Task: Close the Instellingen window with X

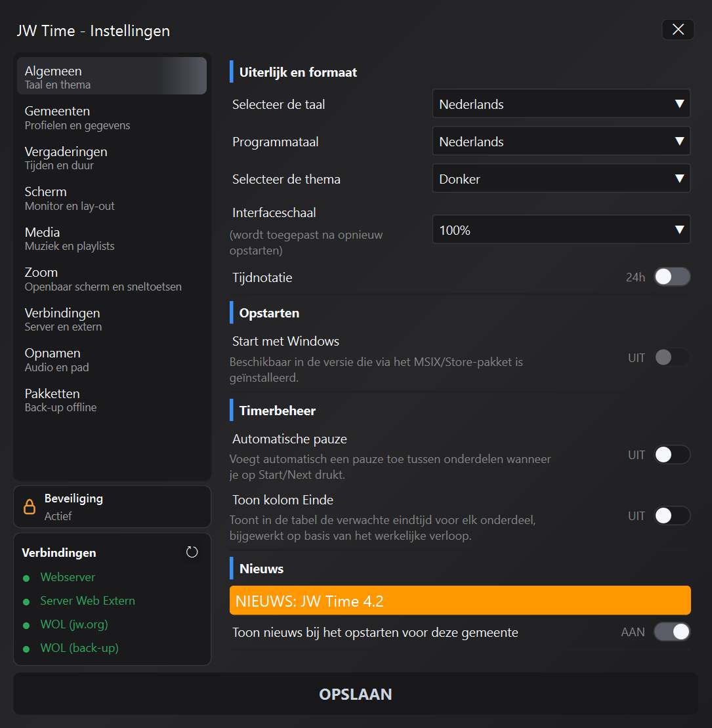Action: pyautogui.click(x=678, y=30)
